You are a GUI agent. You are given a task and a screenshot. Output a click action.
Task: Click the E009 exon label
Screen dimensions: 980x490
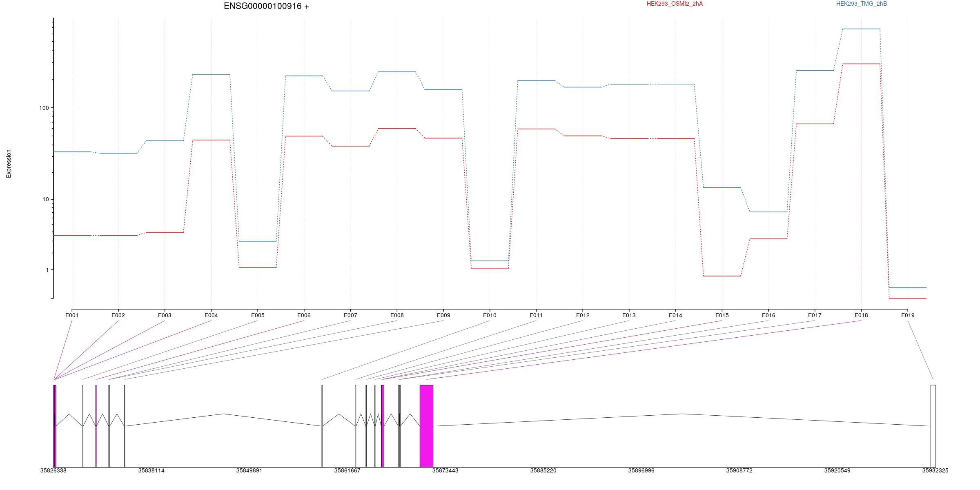pyautogui.click(x=443, y=315)
